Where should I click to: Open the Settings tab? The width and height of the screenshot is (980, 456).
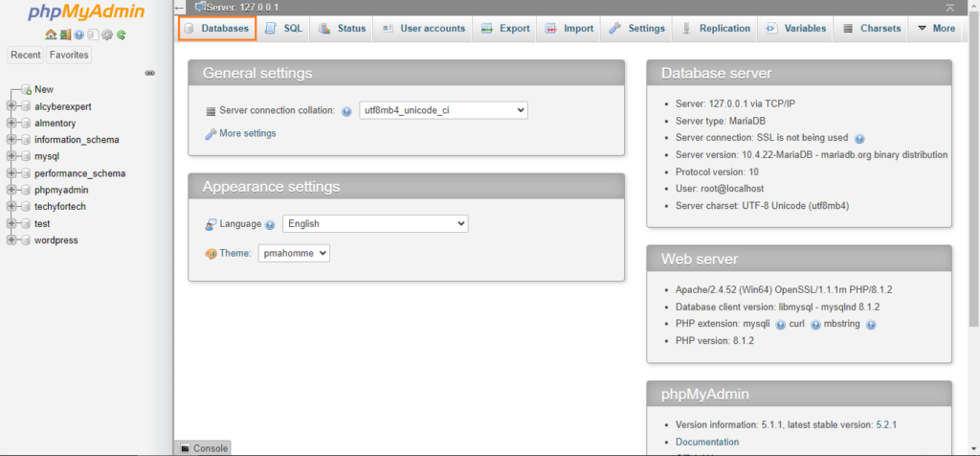(637, 28)
